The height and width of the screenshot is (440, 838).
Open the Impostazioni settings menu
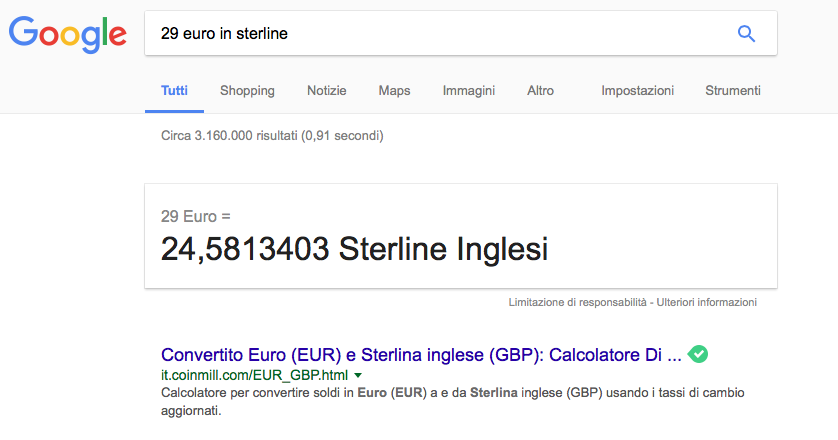pos(637,90)
